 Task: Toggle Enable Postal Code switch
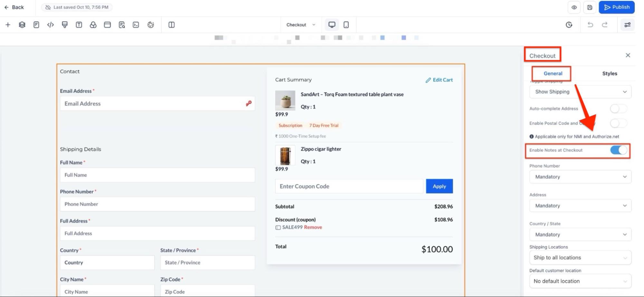point(618,123)
